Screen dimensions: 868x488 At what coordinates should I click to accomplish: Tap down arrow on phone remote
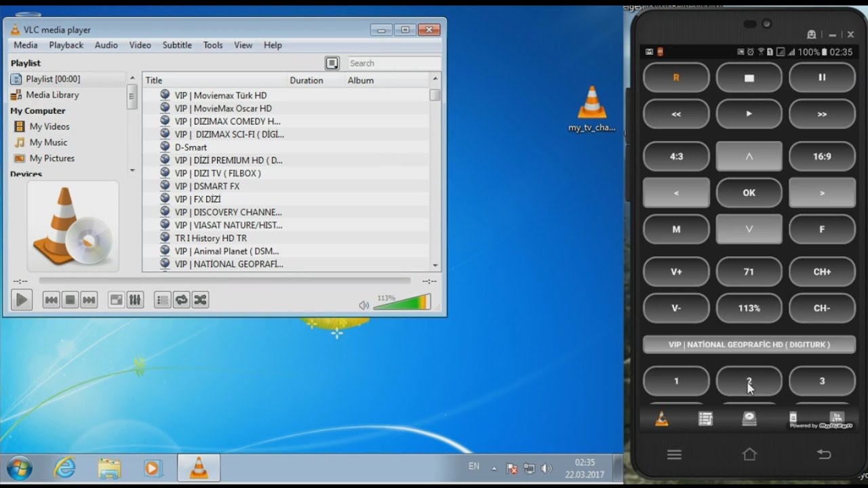pyautogui.click(x=749, y=229)
